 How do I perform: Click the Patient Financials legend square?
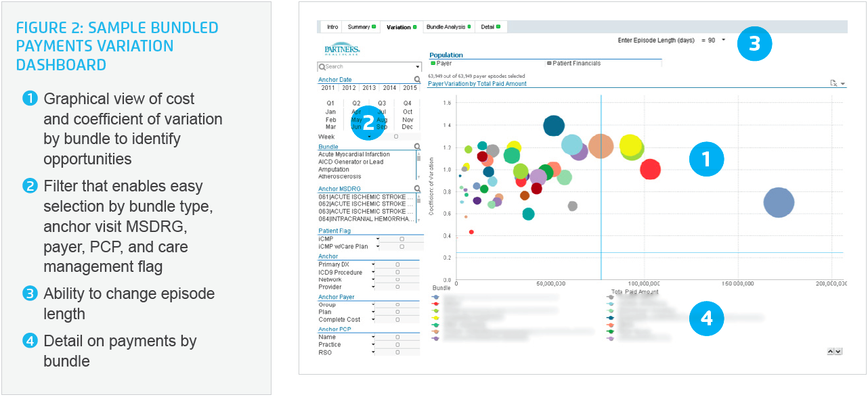pos(549,62)
